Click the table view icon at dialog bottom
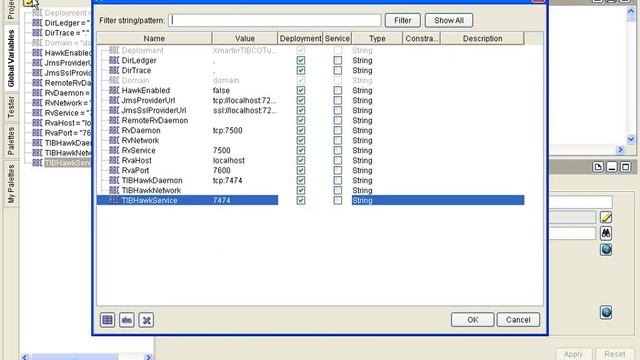The width and height of the screenshot is (640, 360). tap(107, 320)
